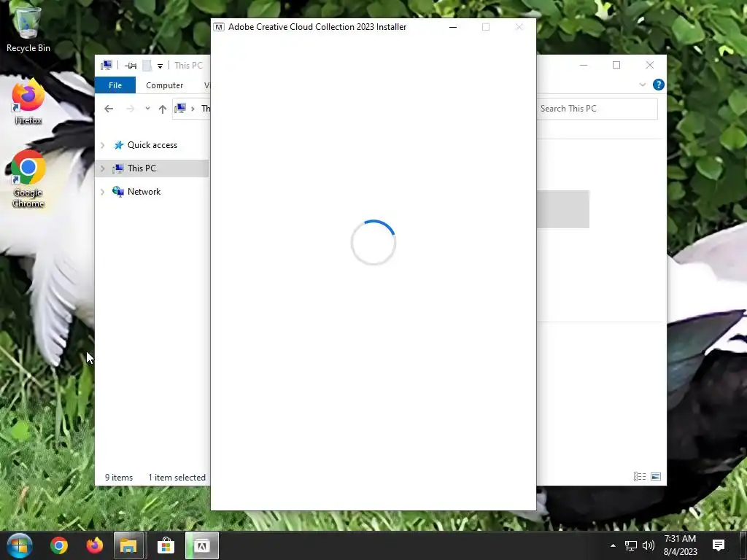The height and width of the screenshot is (560, 747).
Task: Select Quick access in navigation pane
Action: click(x=152, y=145)
